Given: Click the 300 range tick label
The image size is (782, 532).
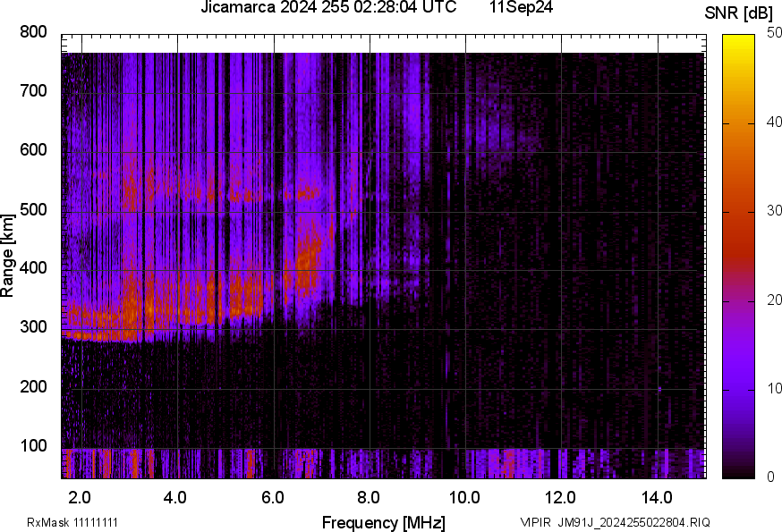Looking at the screenshot, I should (x=33, y=327).
